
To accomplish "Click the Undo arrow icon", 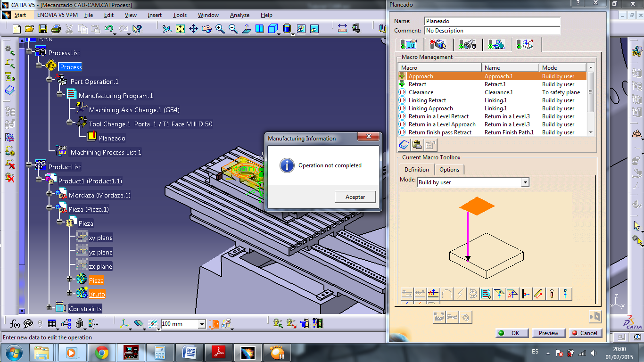I will [x=108, y=29].
